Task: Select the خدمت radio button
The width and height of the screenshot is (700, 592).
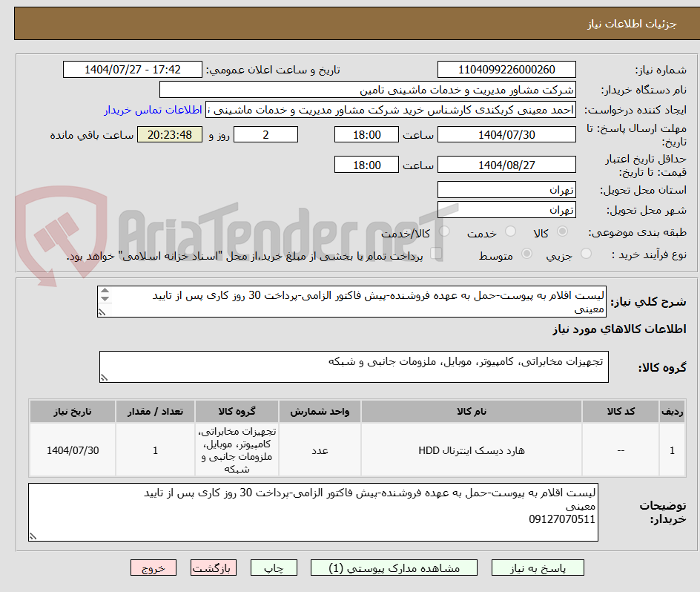Action: [512, 231]
